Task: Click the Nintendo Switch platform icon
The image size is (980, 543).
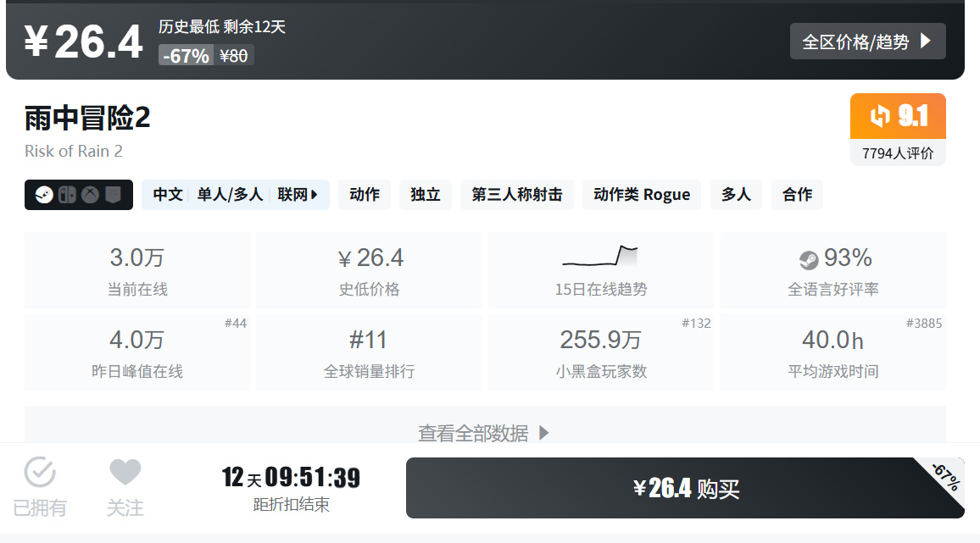Action: 67,195
